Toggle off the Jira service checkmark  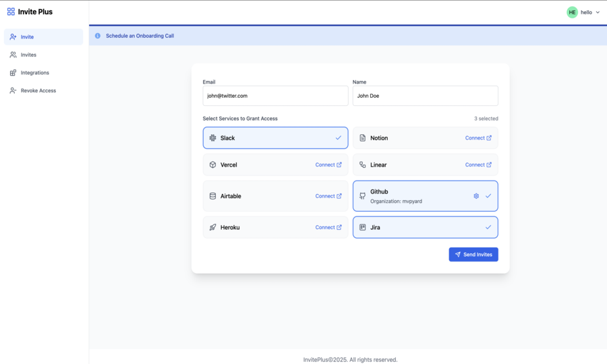pyautogui.click(x=488, y=227)
